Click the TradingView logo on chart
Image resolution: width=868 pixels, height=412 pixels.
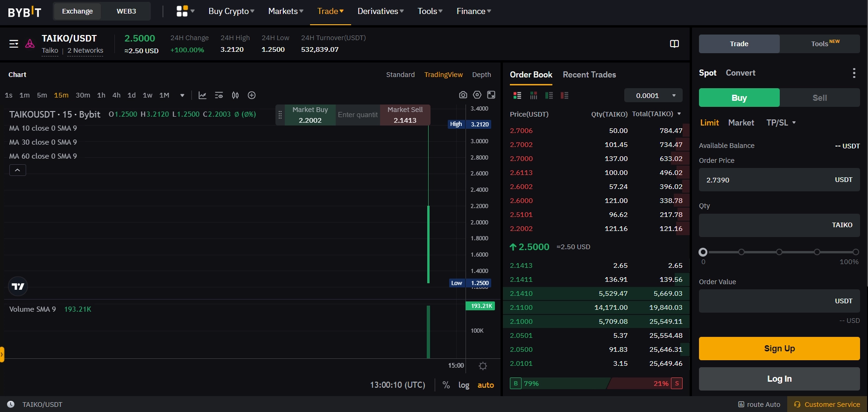[18, 286]
